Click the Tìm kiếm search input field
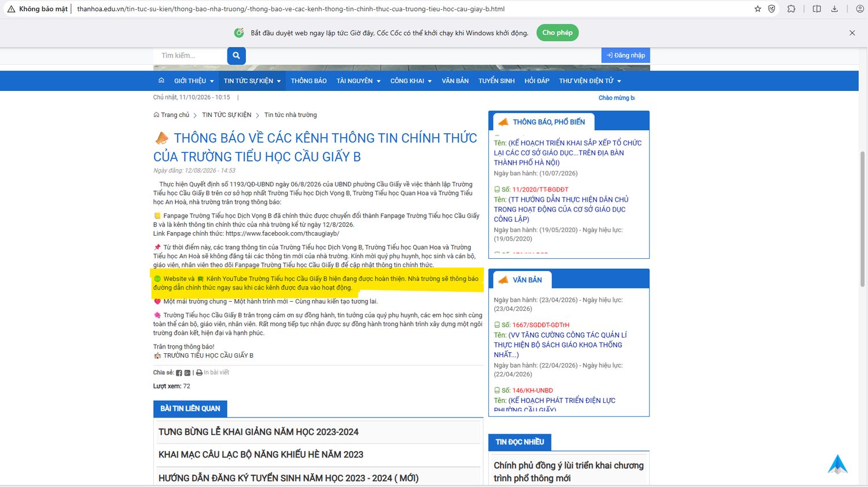The image size is (868, 487). pos(190,56)
